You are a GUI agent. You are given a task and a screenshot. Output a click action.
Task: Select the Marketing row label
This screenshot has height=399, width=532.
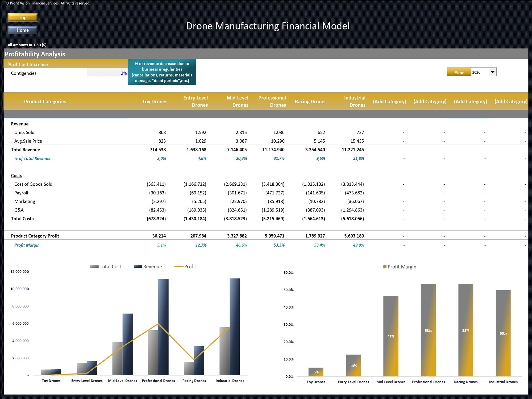24,201
